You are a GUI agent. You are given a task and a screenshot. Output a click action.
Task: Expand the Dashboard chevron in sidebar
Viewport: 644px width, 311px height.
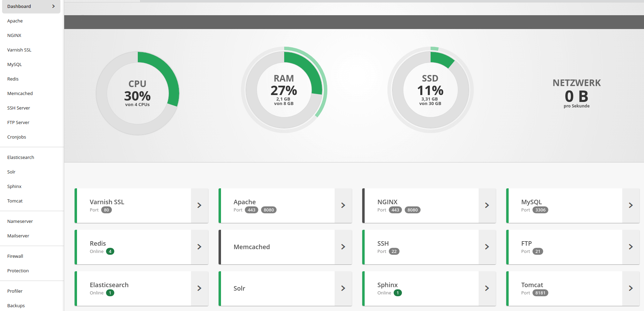coord(54,6)
